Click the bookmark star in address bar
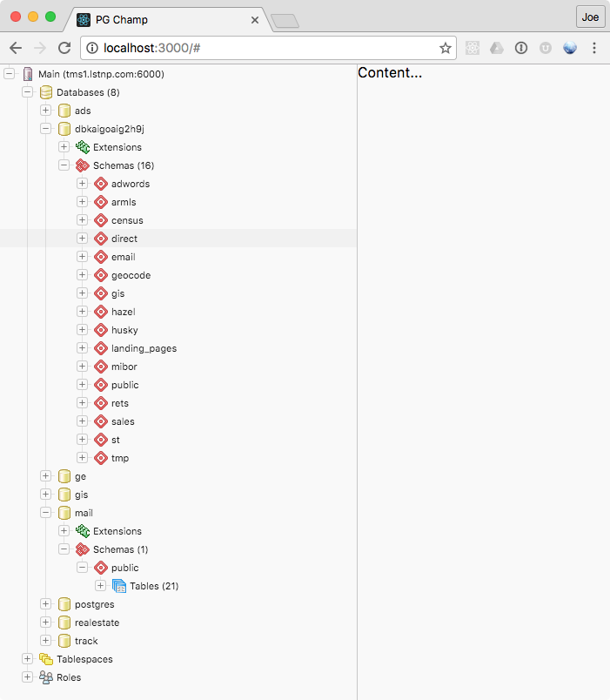This screenshot has height=700, width=610. (x=445, y=48)
